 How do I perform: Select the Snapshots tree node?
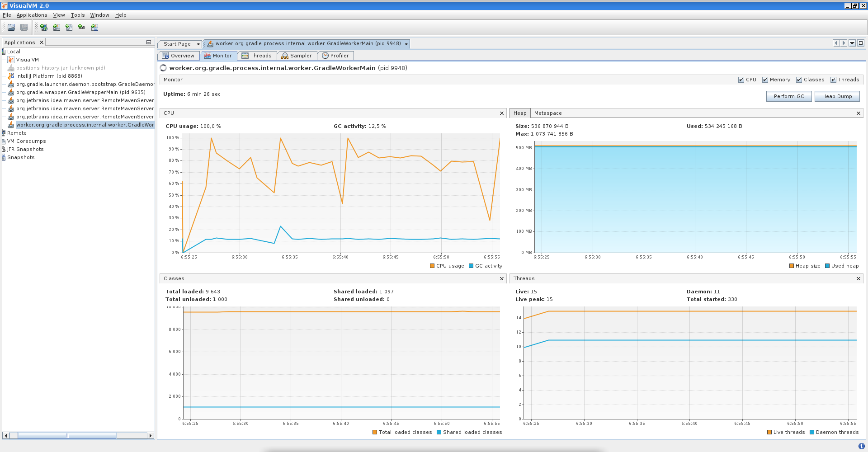point(21,157)
